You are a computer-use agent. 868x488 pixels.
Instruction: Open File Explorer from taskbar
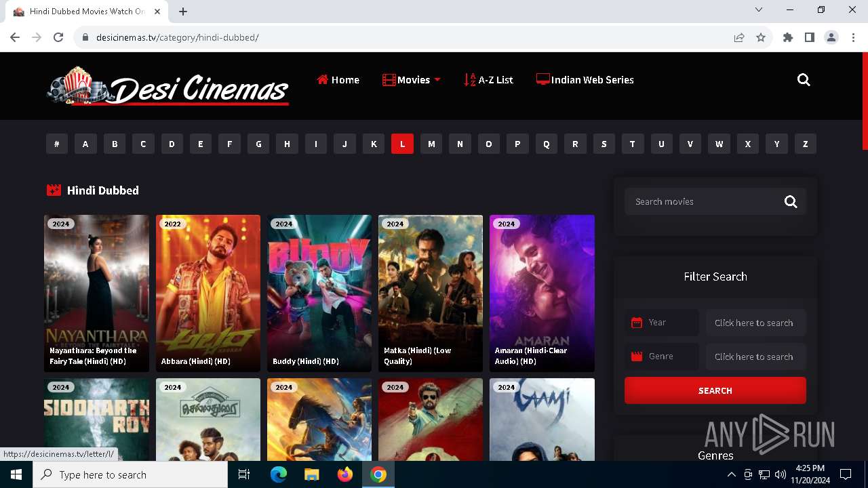(311, 474)
